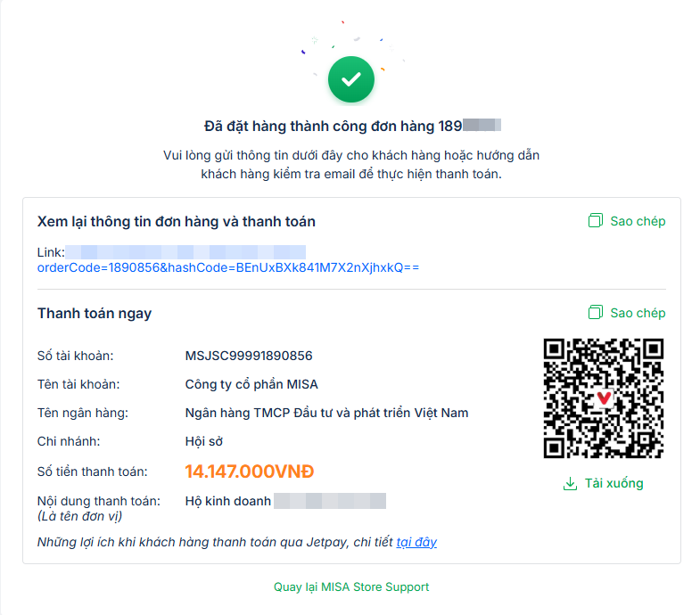Click the Thanh toán ngay section heading
Screen dimensions: 700x615
95,313
